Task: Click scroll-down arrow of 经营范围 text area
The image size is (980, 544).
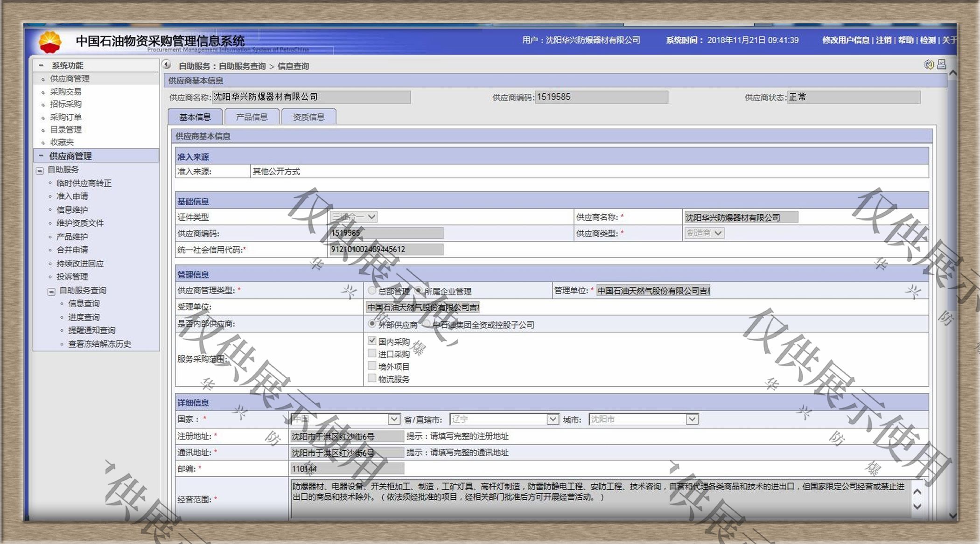Action: (917, 507)
